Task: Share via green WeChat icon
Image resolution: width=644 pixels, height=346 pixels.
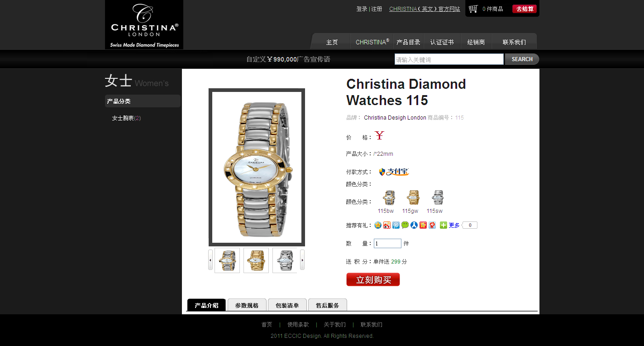Action: (405, 225)
